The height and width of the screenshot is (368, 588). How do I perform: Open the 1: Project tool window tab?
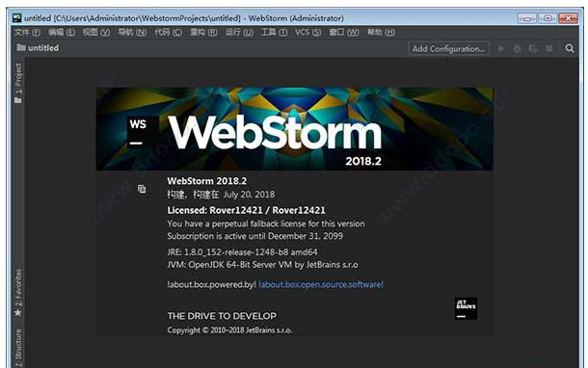coord(18,83)
